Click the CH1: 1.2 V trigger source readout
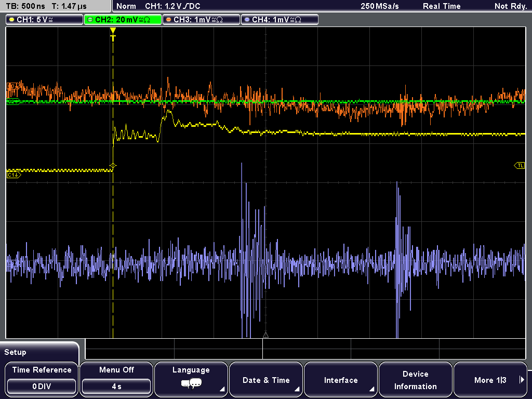 point(172,6)
